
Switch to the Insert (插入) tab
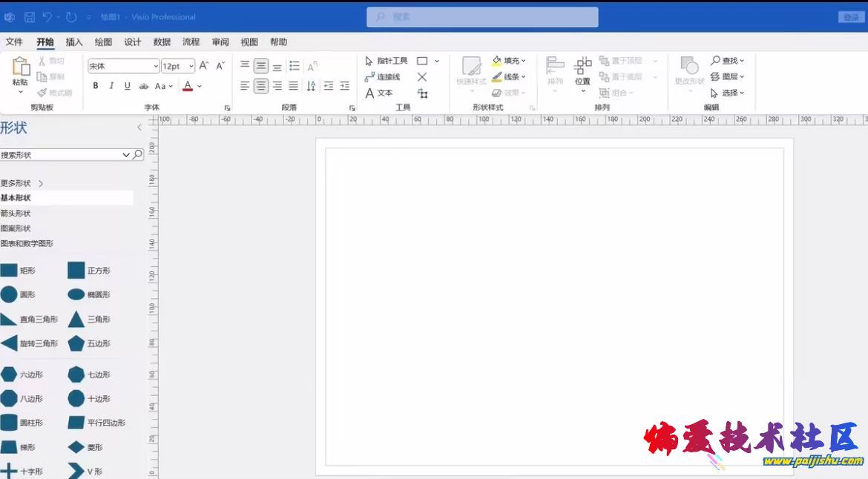[x=73, y=42]
